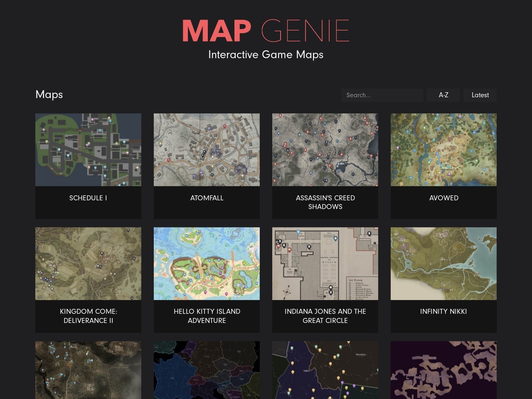The image size is (532, 399).
Task: Open the map thumbnail labeled Montana and Idaho
Action: point(325,370)
